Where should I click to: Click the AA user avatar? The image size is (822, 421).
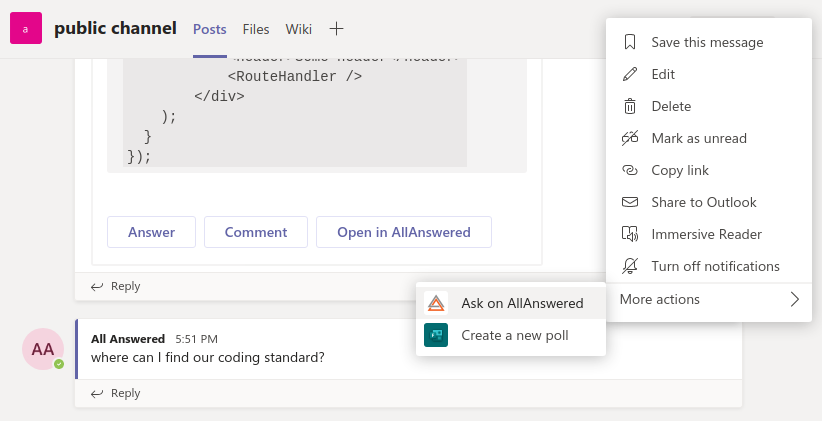tap(43, 349)
